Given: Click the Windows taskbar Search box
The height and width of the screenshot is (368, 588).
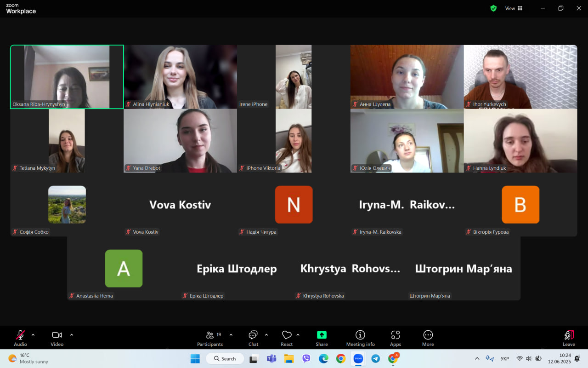Looking at the screenshot, I should tap(226, 359).
